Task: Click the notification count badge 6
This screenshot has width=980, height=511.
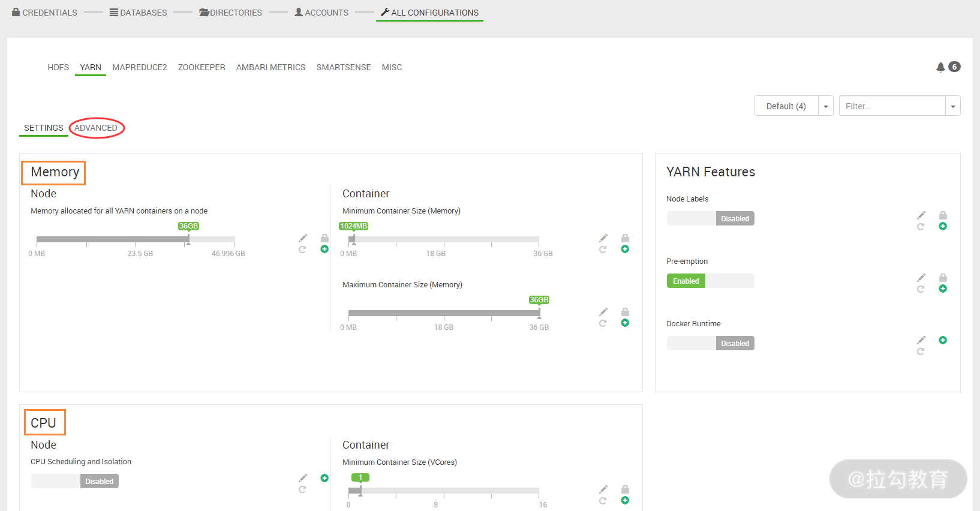Action: (x=954, y=67)
